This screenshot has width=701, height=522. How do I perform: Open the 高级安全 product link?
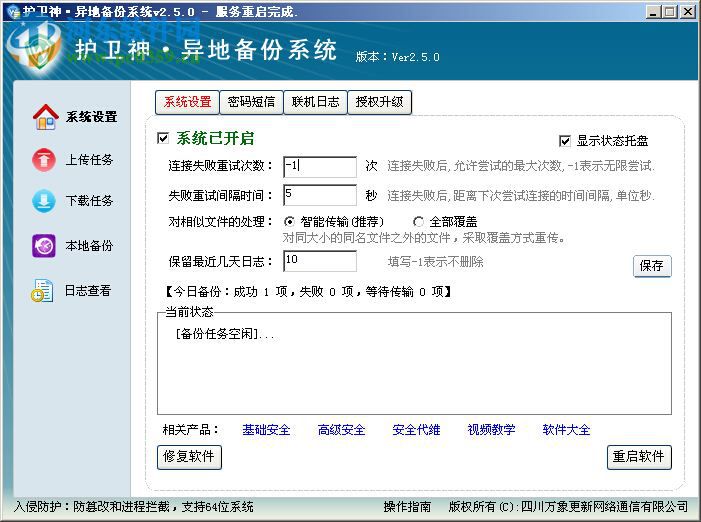(x=341, y=430)
